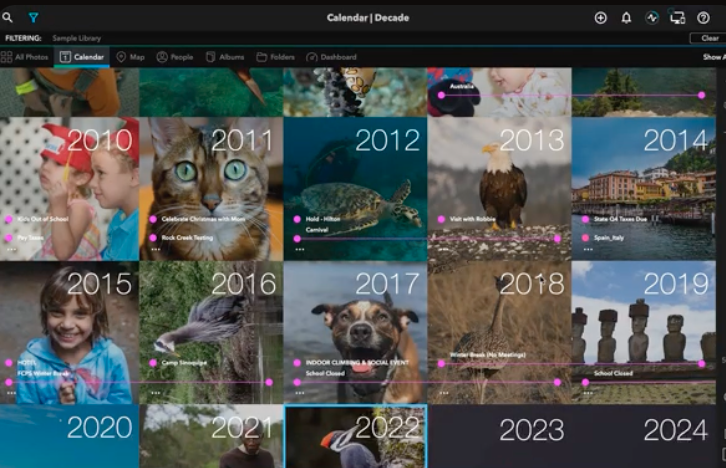Go to the People tab
The height and width of the screenshot is (468, 726).
point(175,57)
